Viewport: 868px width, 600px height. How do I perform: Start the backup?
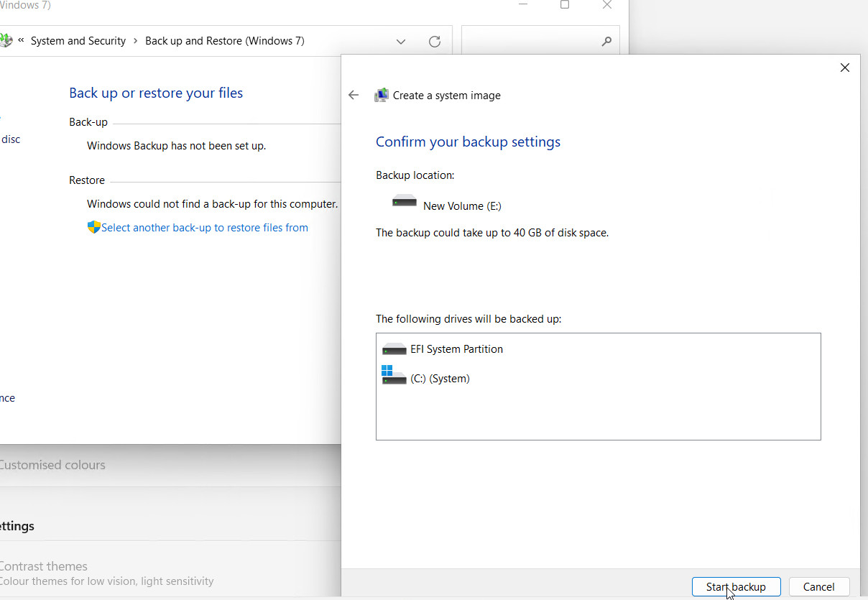tap(736, 587)
